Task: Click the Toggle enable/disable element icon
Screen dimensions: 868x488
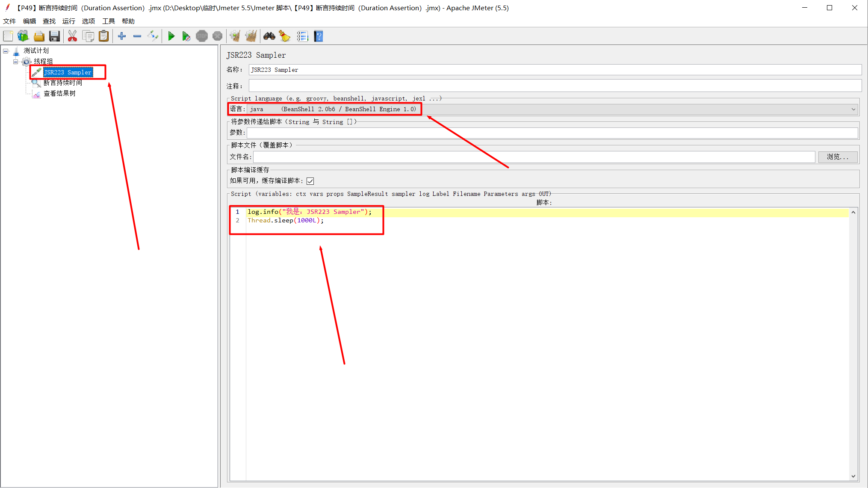Action: 153,36
